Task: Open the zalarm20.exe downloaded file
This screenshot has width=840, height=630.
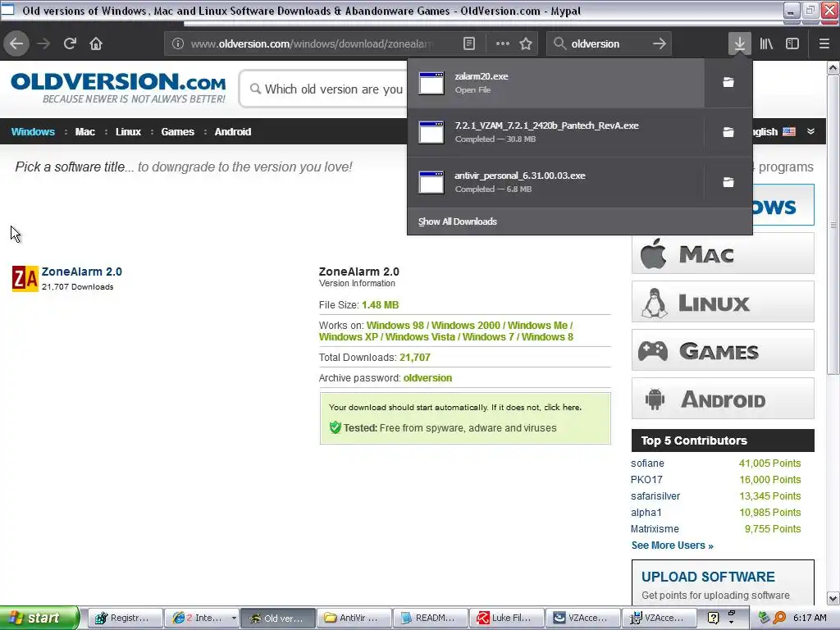Action: coord(555,83)
